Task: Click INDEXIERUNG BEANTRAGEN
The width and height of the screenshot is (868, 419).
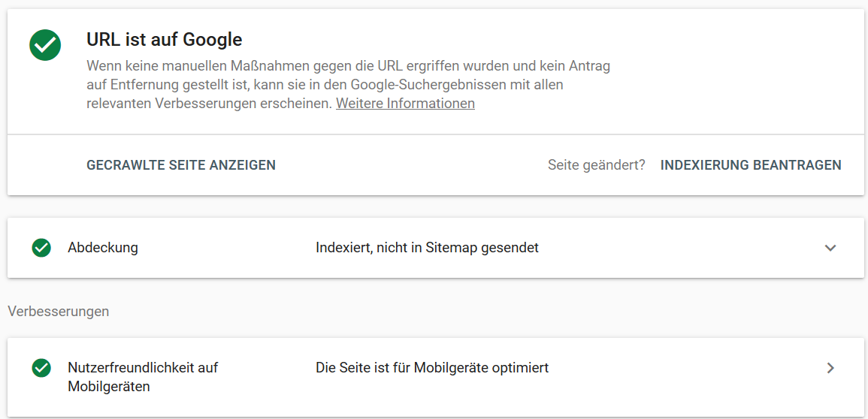Action: click(751, 164)
